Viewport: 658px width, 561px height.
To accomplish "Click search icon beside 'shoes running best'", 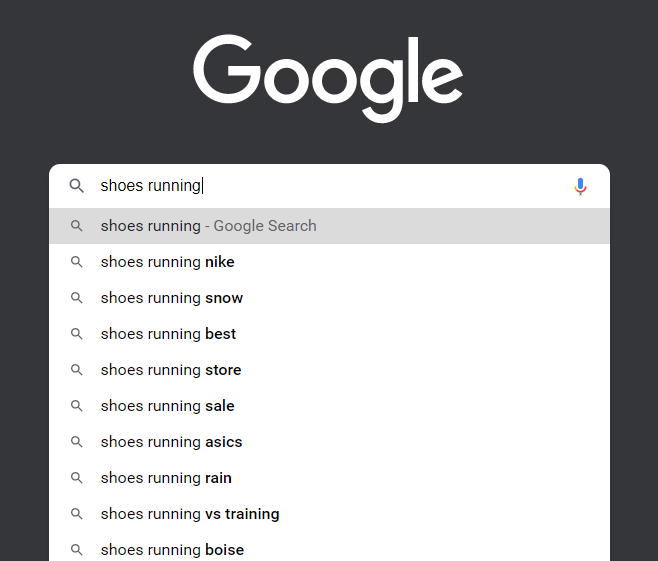I will [76, 334].
